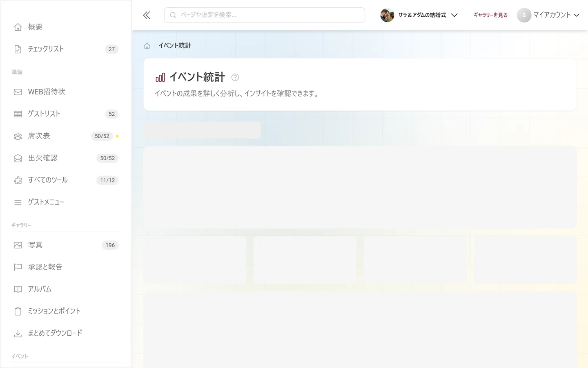Click the download icon for まとめてダウンロード
The width and height of the screenshot is (588, 368).
(18, 334)
